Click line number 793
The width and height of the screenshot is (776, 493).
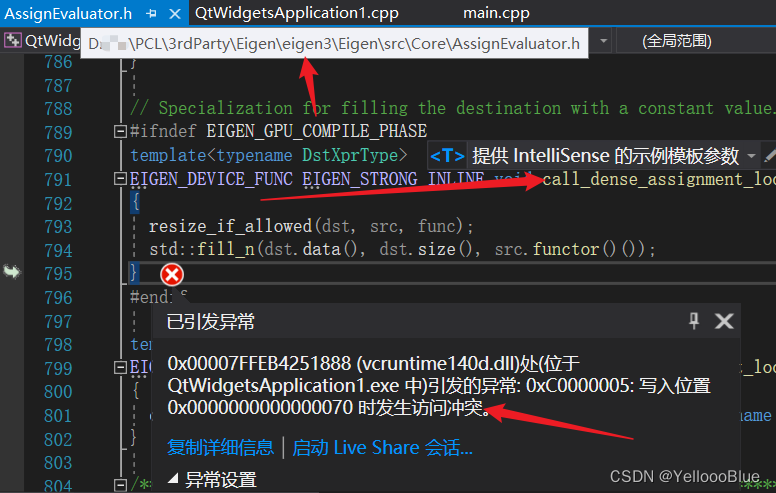tap(58, 227)
